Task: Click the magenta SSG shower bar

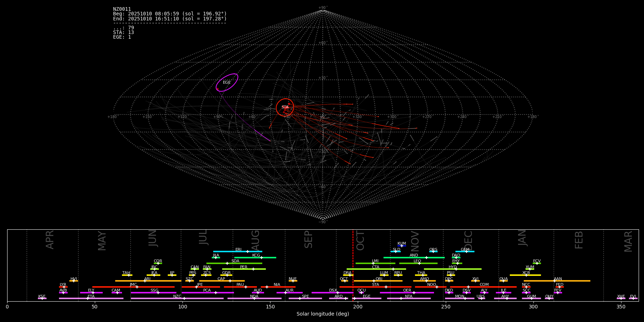Action: pyautogui.click(x=153, y=293)
